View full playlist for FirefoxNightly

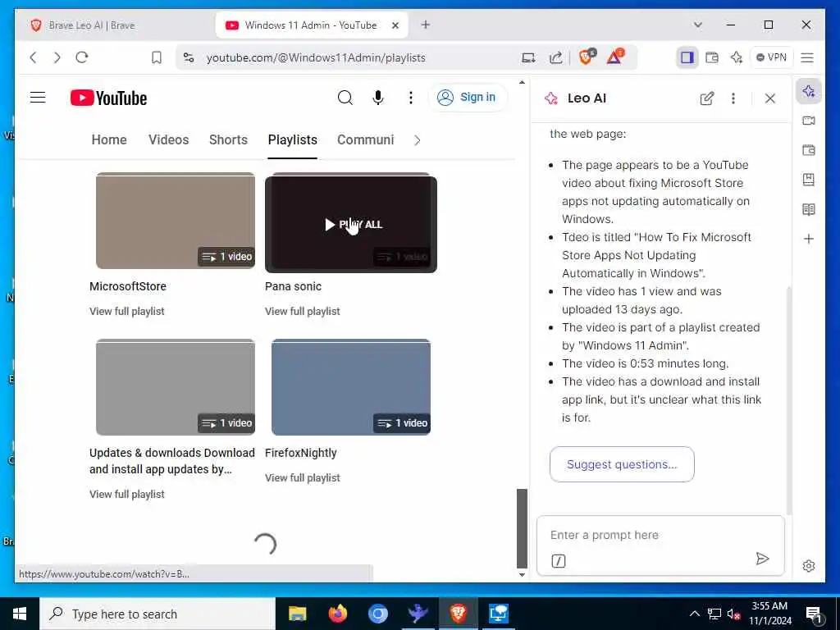302,478
